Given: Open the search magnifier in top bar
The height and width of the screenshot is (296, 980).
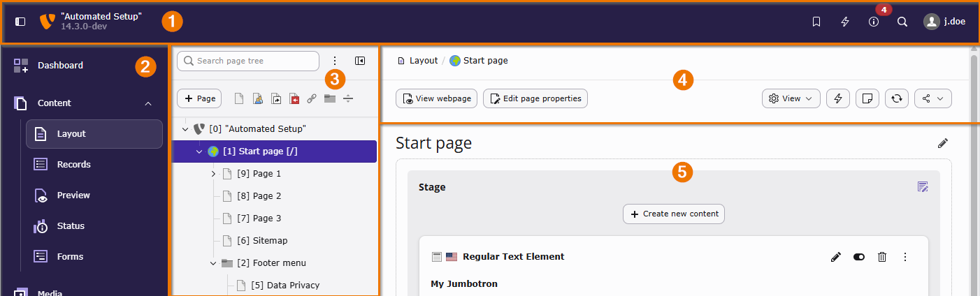Looking at the screenshot, I should point(902,22).
